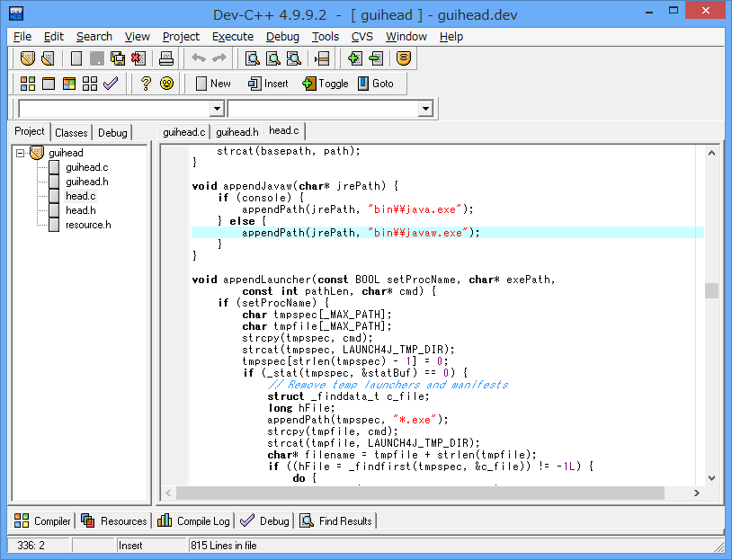Open the Window menu
Image resolution: width=732 pixels, height=560 pixels.
(x=406, y=36)
